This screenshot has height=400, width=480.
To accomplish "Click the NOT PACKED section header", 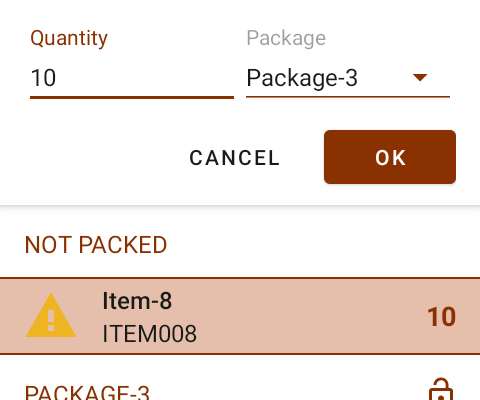I will point(96,245).
